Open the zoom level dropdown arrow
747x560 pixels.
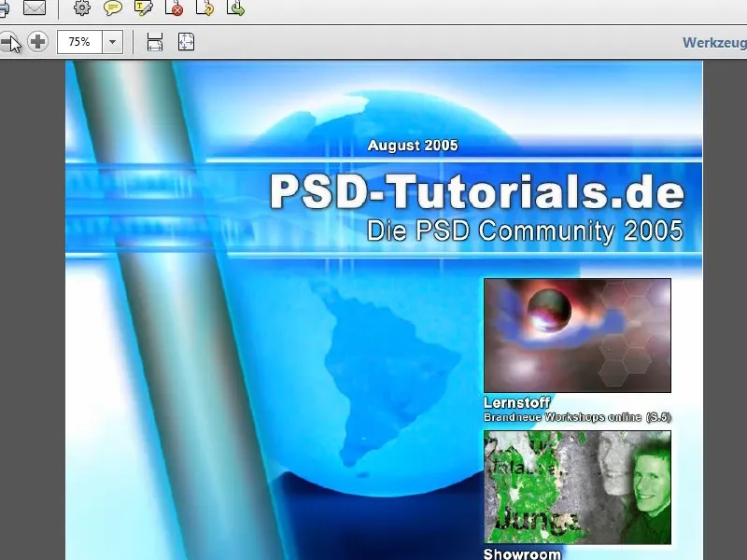click(x=112, y=42)
